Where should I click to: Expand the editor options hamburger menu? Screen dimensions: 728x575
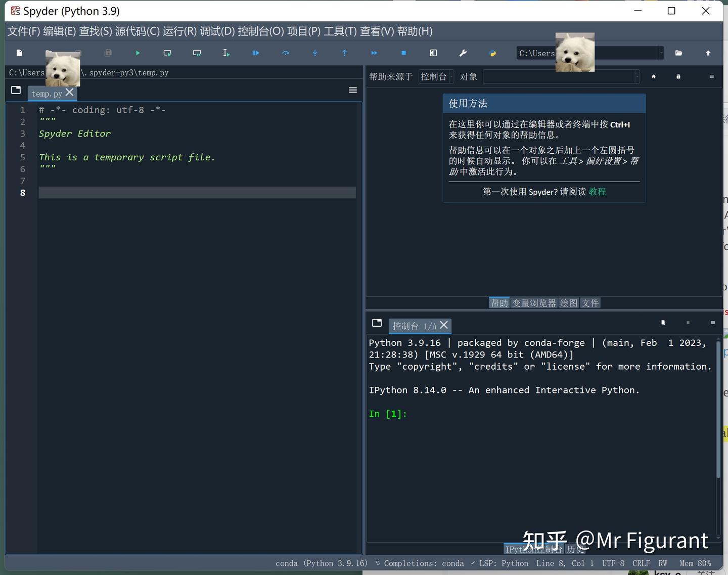352,90
